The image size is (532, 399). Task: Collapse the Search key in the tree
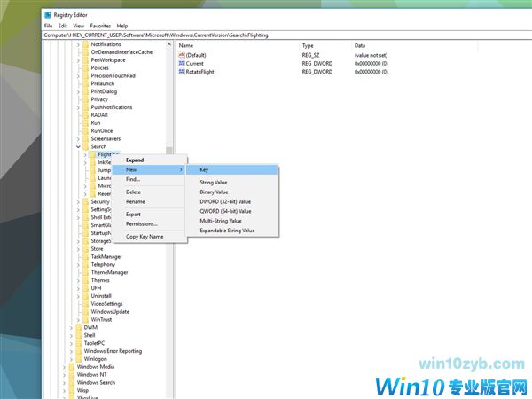coord(78,147)
